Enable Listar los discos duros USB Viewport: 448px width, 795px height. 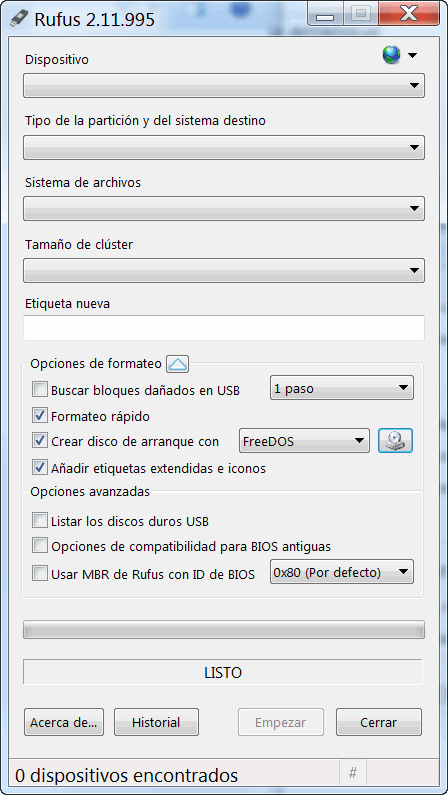pyautogui.click(x=39, y=521)
